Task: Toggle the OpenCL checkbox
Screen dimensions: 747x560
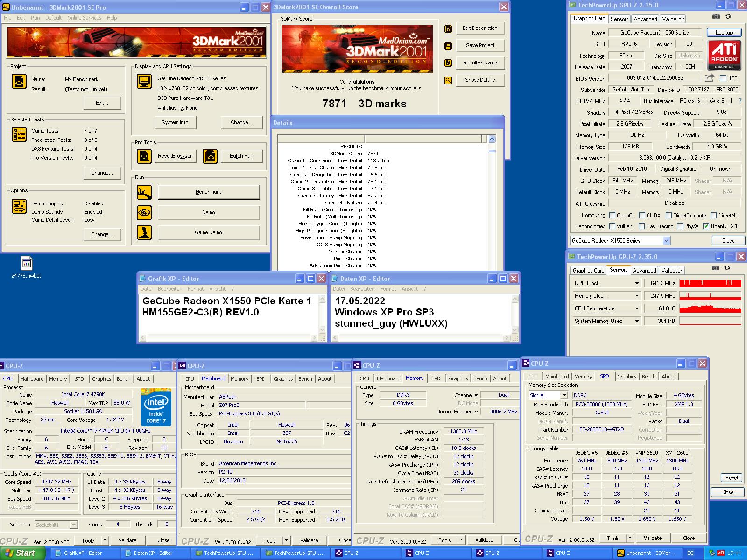Action: coord(612,216)
